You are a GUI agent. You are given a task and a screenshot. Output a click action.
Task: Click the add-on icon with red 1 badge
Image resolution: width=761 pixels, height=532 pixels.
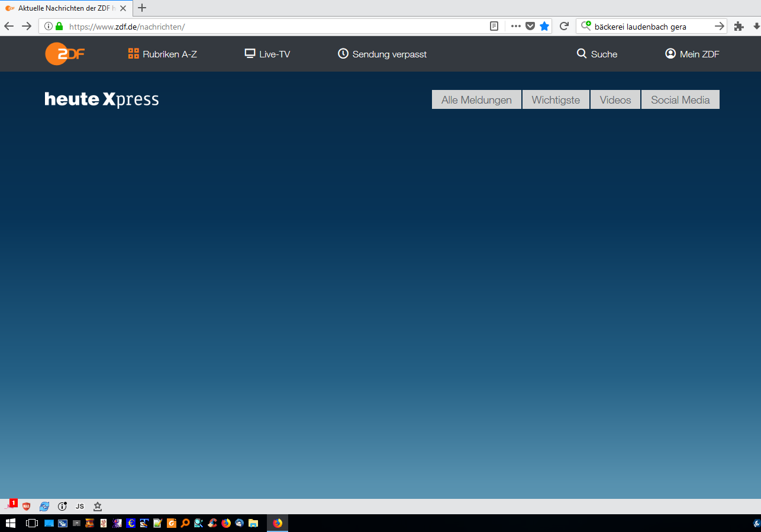point(10,505)
